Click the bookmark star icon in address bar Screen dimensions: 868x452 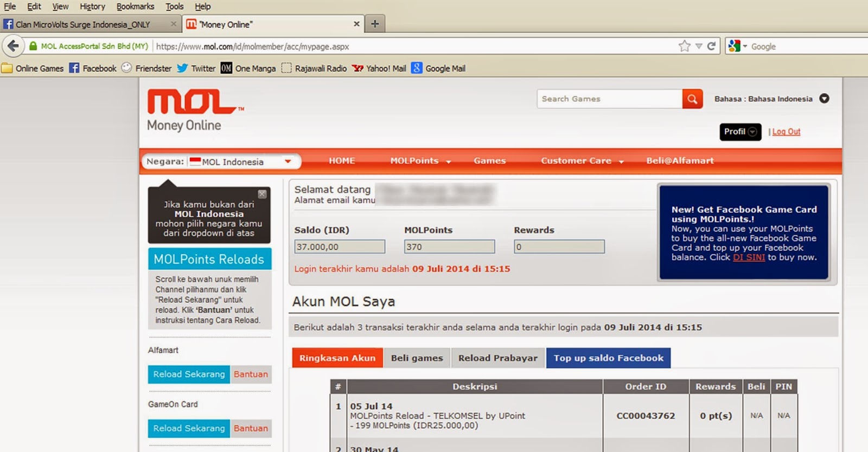click(685, 46)
